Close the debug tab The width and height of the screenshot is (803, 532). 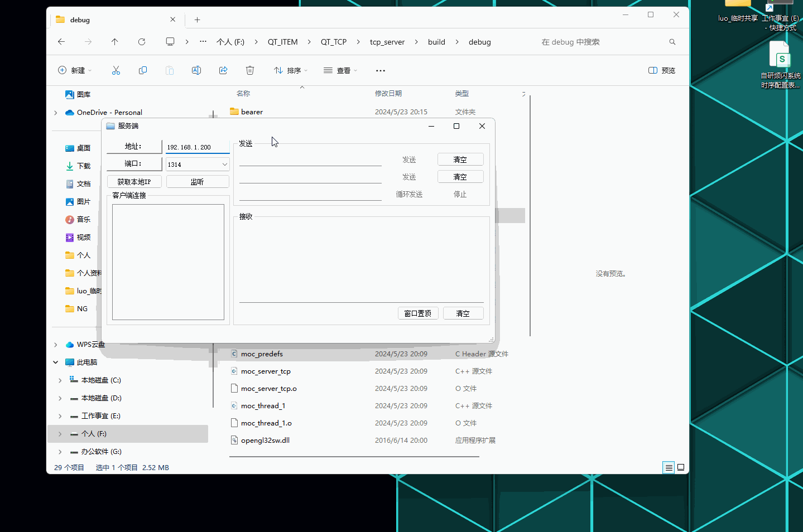[x=173, y=20]
